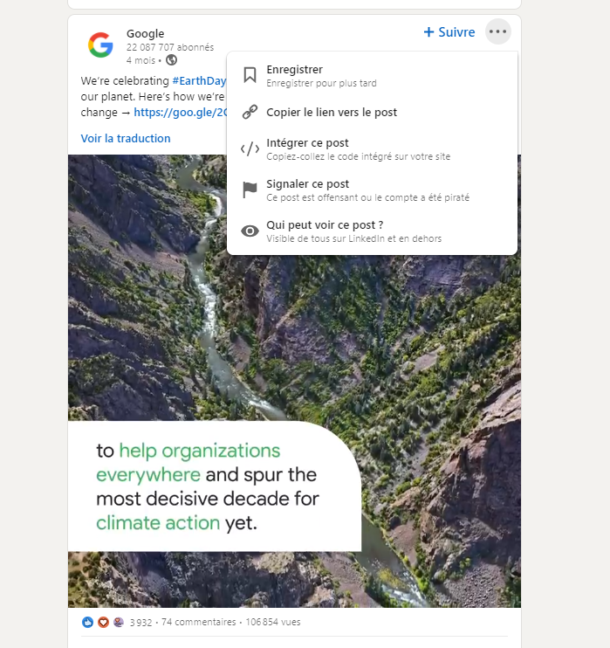Open the Google company name link
The image size is (610, 648).
(x=145, y=33)
